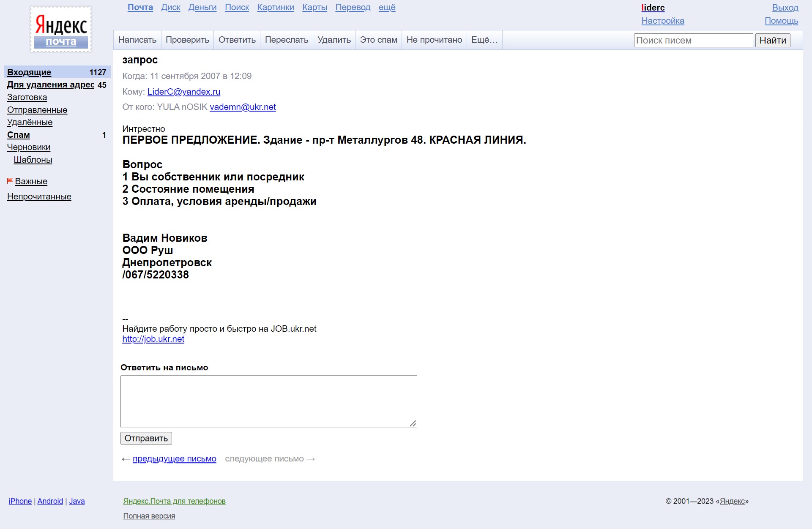
Task: Mark the message as spam with Это спам
Action: [379, 40]
